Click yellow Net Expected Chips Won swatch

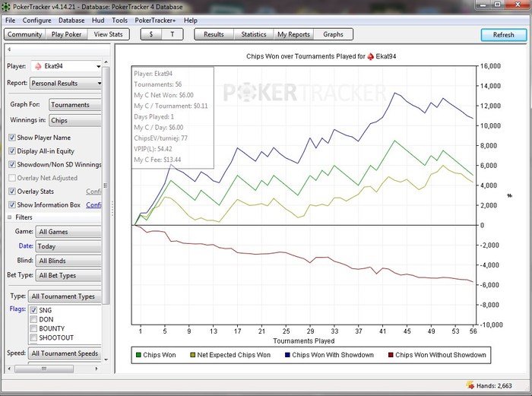[192, 355]
